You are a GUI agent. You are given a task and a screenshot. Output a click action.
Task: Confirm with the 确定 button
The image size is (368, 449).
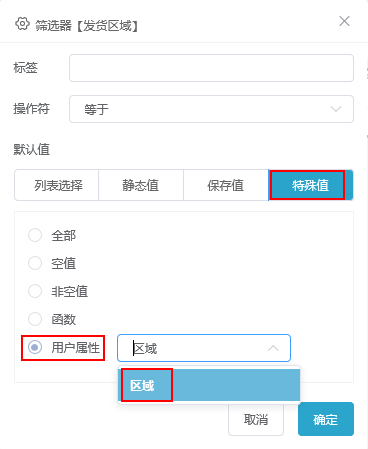(326, 419)
